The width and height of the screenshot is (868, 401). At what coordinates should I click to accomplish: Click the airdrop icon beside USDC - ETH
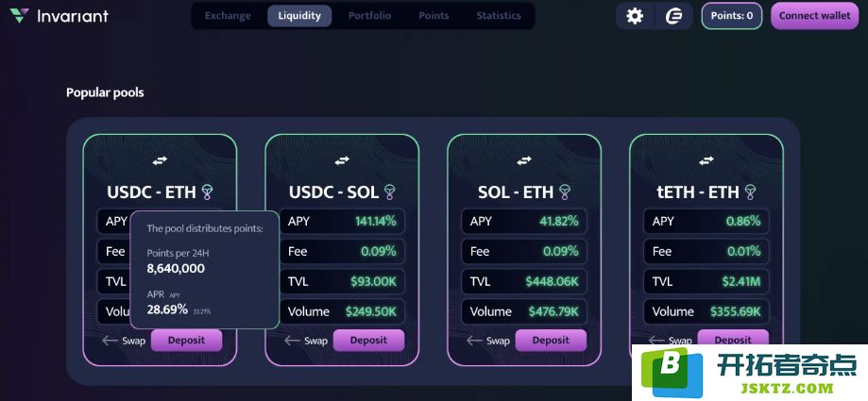207,192
